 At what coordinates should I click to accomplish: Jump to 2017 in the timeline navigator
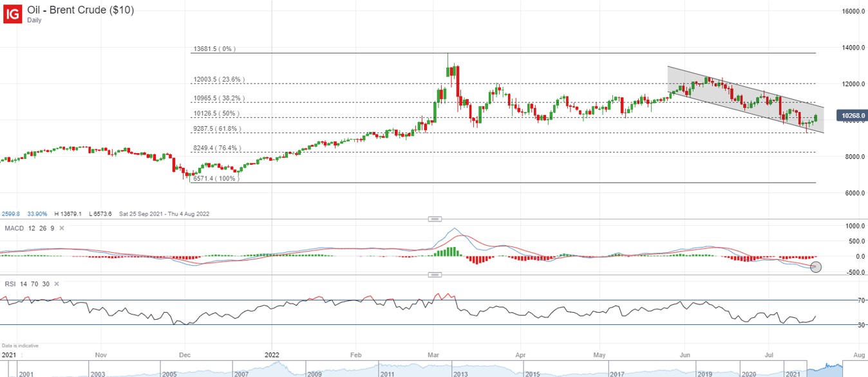click(617, 373)
